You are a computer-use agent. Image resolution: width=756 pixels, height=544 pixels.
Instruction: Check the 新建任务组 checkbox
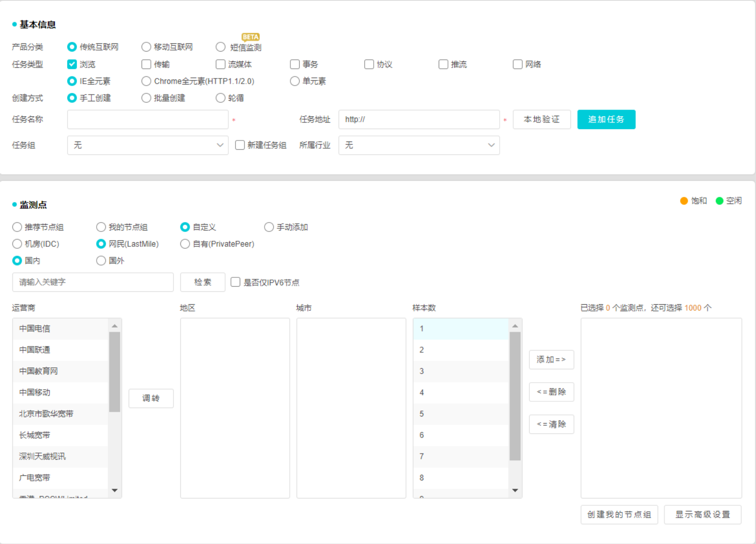[x=240, y=145]
